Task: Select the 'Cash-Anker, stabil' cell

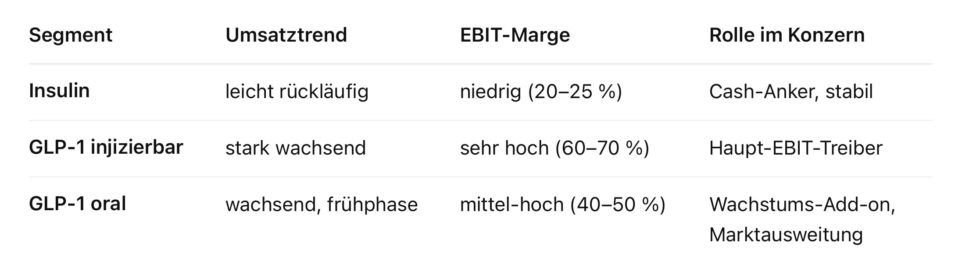Action: [790, 92]
